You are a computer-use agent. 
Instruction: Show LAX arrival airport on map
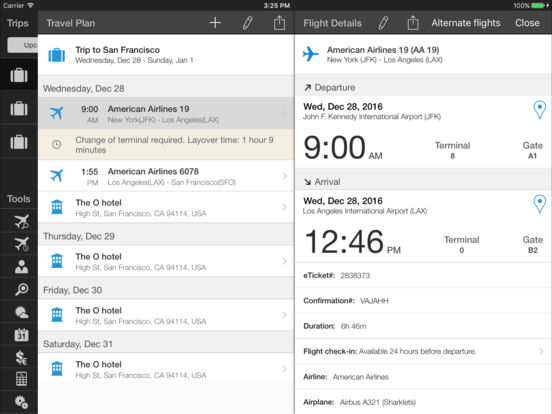pos(539,204)
